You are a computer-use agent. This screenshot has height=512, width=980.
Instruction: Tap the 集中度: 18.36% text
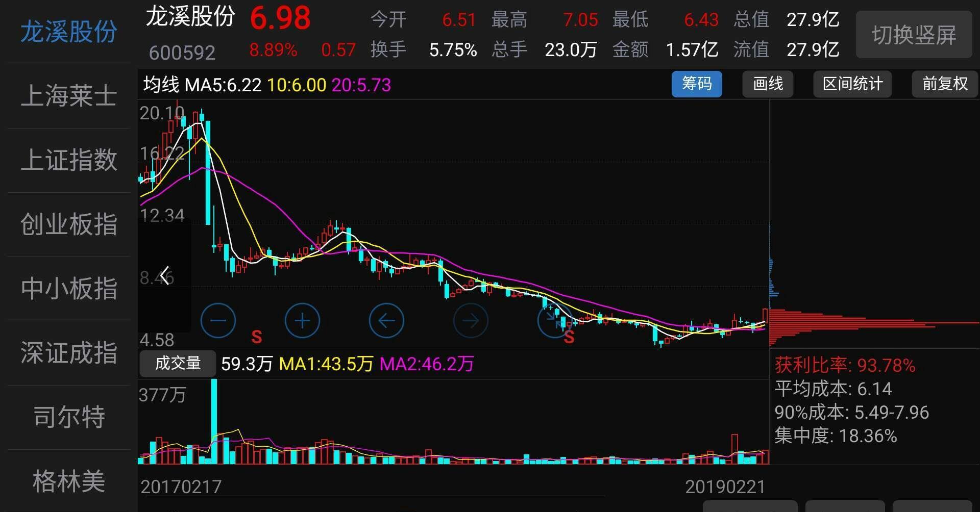836,436
